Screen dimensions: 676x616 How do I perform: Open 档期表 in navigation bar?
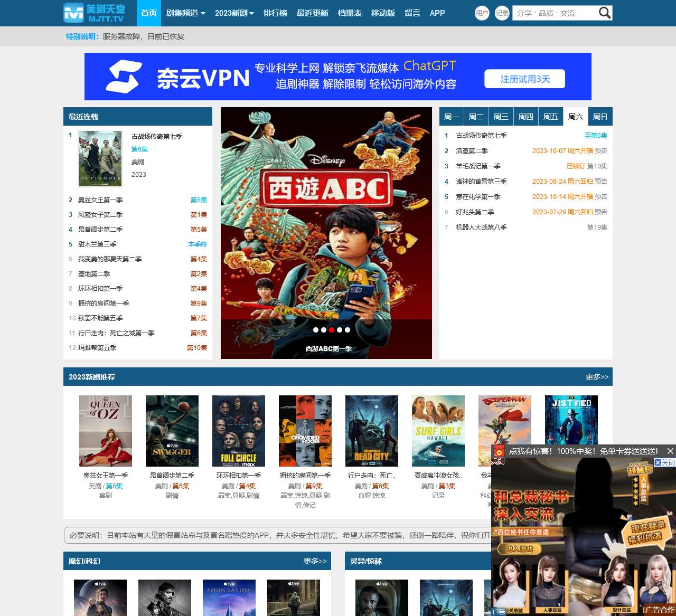click(x=350, y=13)
